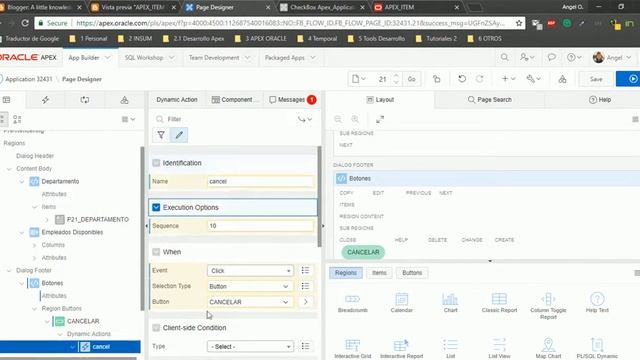The height and width of the screenshot is (360, 640).
Task: Collapse the Identification property group
Action: [156, 163]
